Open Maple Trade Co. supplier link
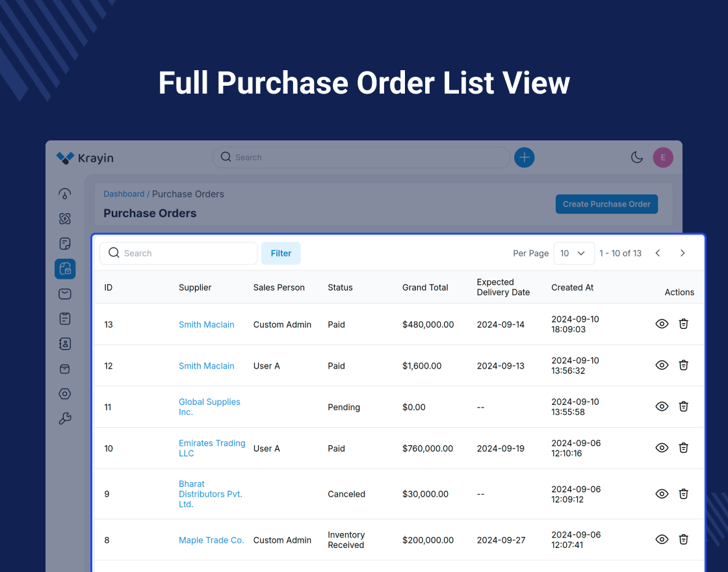This screenshot has width=728, height=572. click(x=211, y=540)
